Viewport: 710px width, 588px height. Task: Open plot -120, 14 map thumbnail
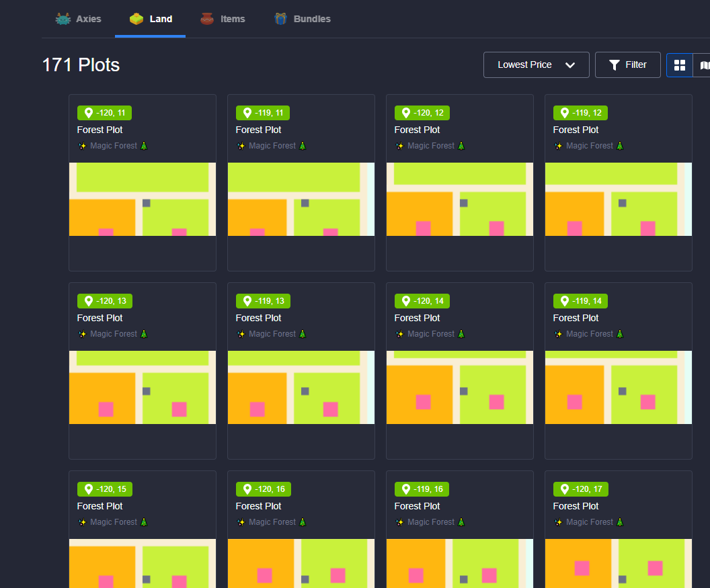(x=460, y=388)
